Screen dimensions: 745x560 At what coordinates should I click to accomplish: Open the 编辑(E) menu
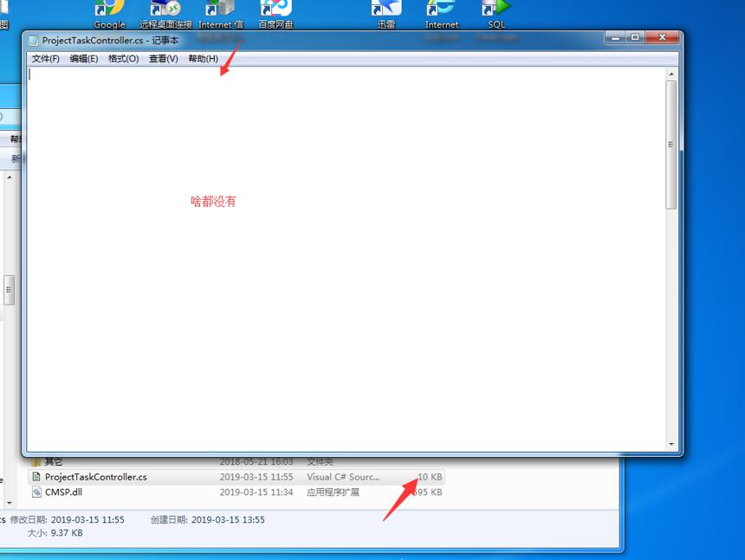[x=84, y=59]
